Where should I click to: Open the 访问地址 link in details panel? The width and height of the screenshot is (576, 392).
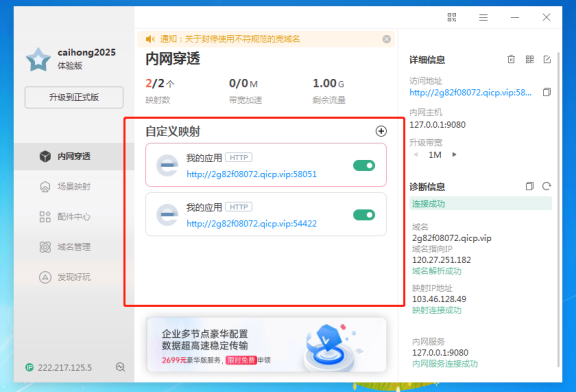coord(470,93)
